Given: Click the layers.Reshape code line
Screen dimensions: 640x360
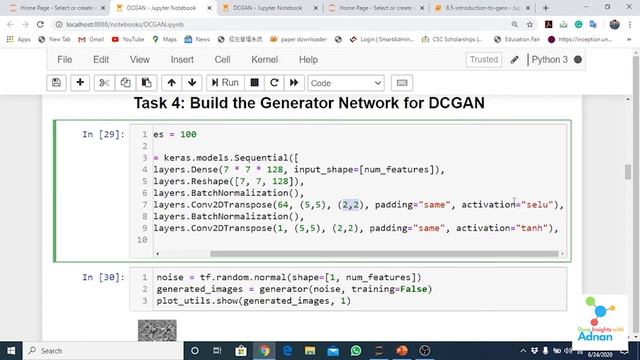Looking at the screenshot, I should coord(229,181).
